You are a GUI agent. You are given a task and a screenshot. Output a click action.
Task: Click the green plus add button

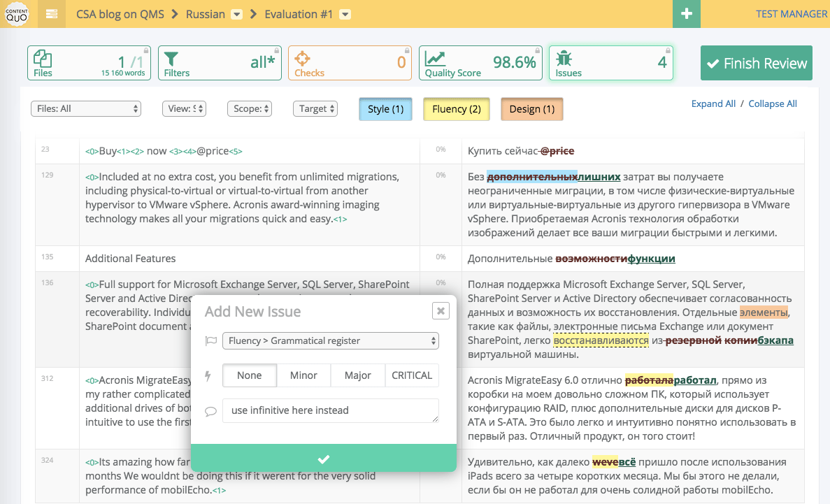coord(687,14)
